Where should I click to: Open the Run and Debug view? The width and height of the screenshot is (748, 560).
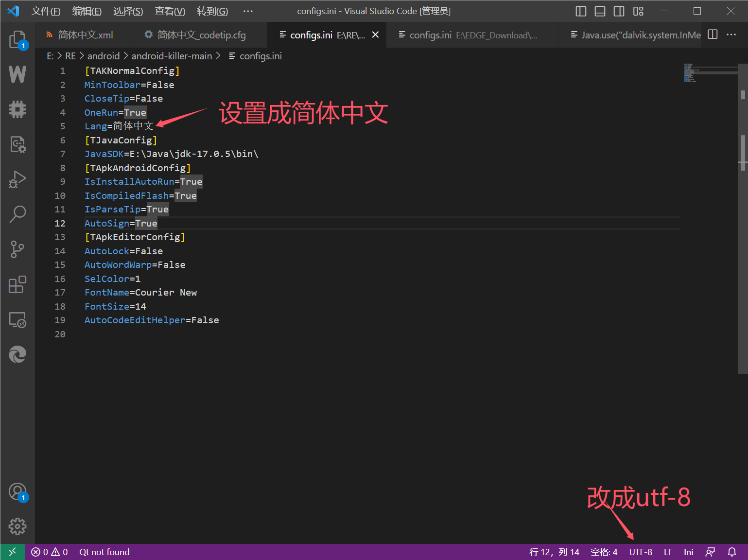17,179
